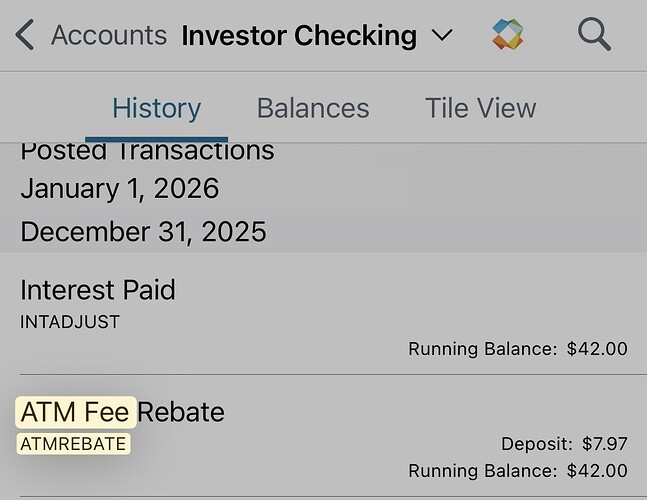Tap the Investor Checking title text
The image size is (647, 500).
pyautogui.click(x=299, y=36)
